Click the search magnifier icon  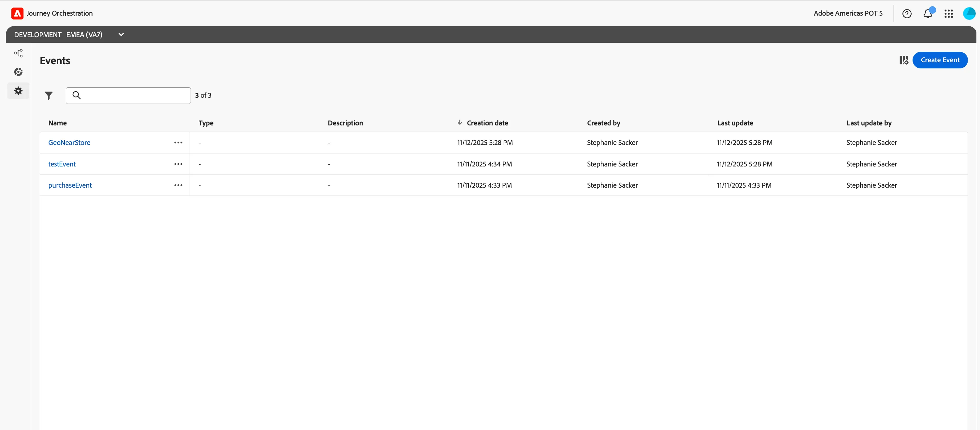coord(77,95)
